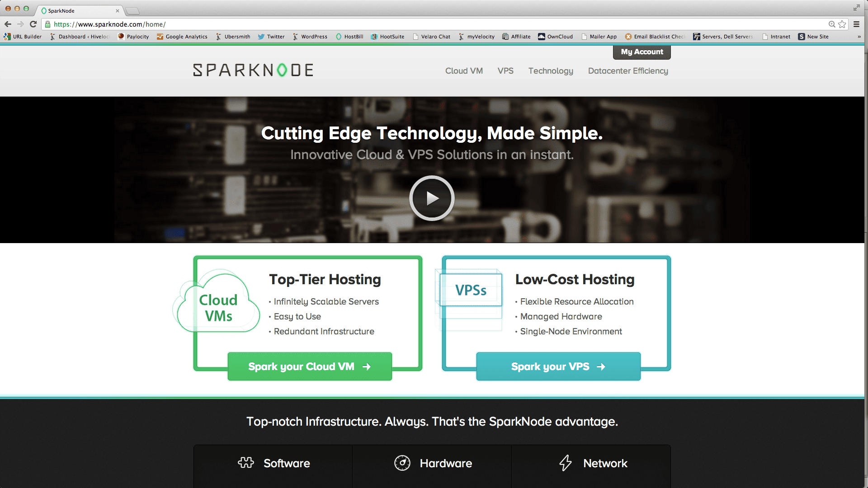Expand the bookmarks overflow chevron
This screenshot has width=868, height=488.
click(859, 37)
